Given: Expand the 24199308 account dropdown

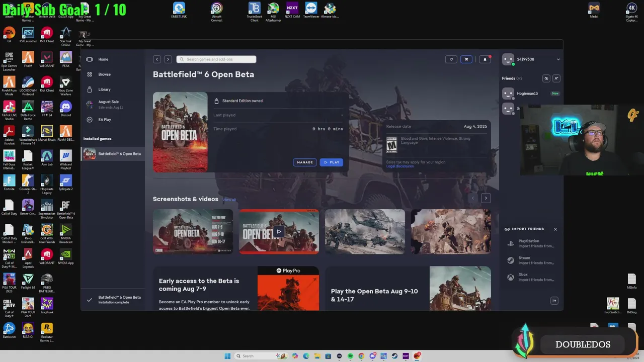Looking at the screenshot, I should tap(558, 59).
